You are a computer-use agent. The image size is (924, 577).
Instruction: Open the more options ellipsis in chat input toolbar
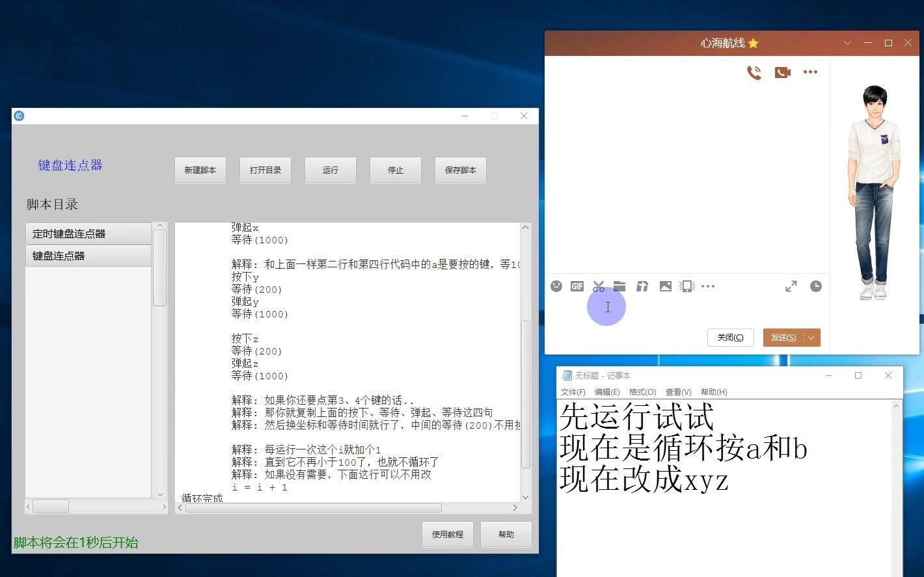coord(708,286)
